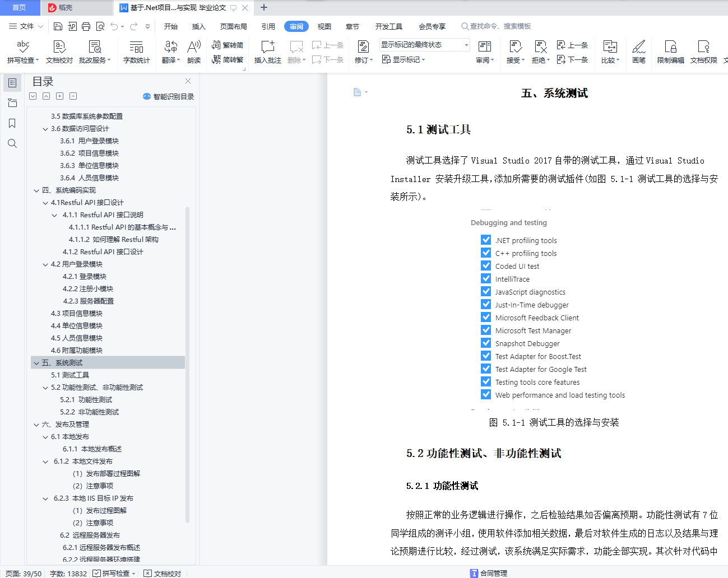Collapse the 4.2 用户登录模块 outline node
This screenshot has height=578, width=728.
46,264
